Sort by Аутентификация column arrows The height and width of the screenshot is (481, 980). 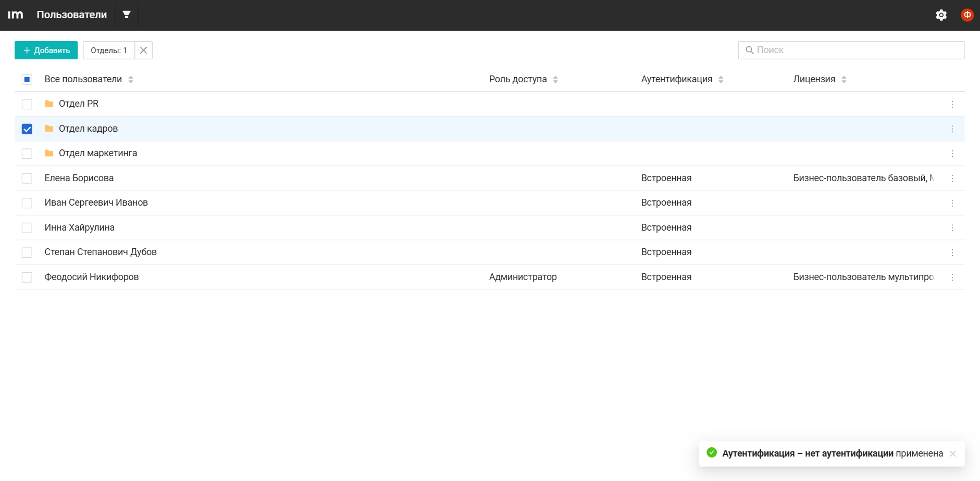721,79
